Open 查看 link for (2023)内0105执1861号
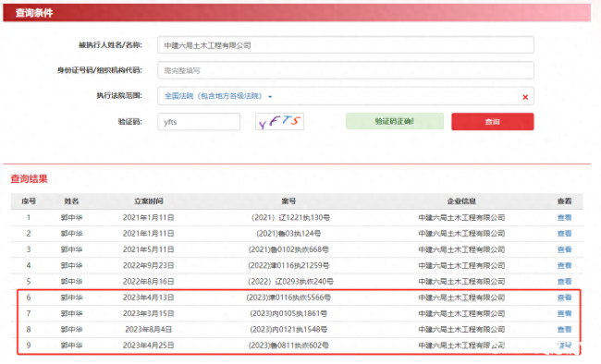 click(564, 314)
